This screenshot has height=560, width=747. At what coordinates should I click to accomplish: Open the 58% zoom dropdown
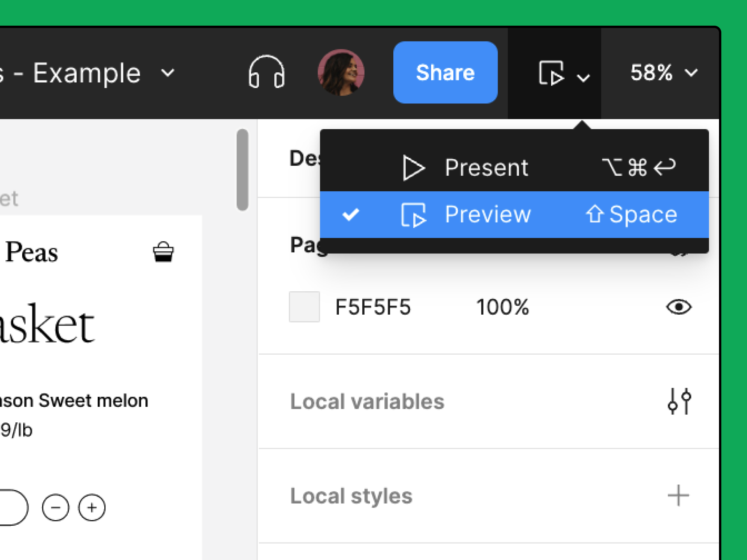tap(664, 73)
